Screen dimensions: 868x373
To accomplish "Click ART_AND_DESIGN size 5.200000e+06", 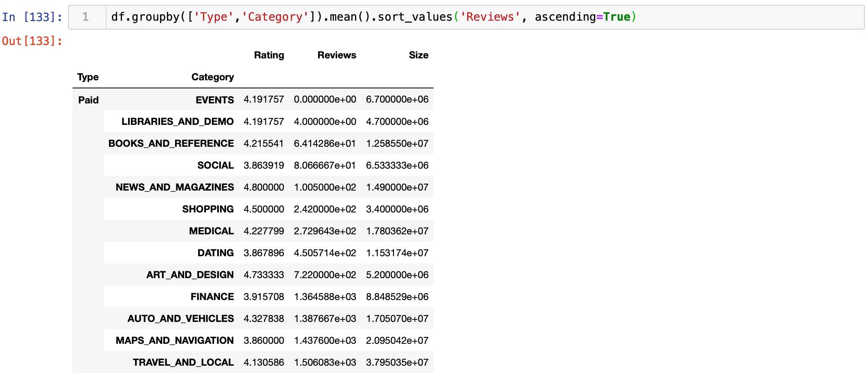I will (x=397, y=275).
